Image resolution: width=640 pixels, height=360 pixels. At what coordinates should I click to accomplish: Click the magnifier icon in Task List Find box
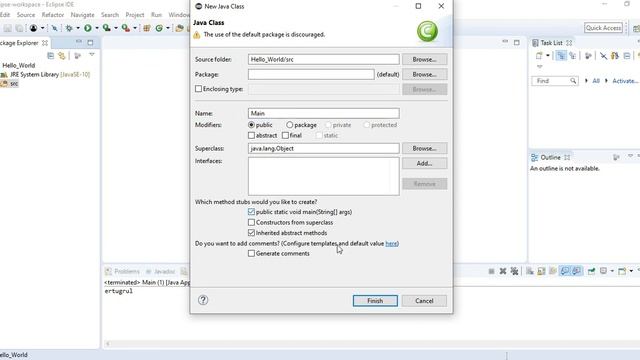coord(573,81)
